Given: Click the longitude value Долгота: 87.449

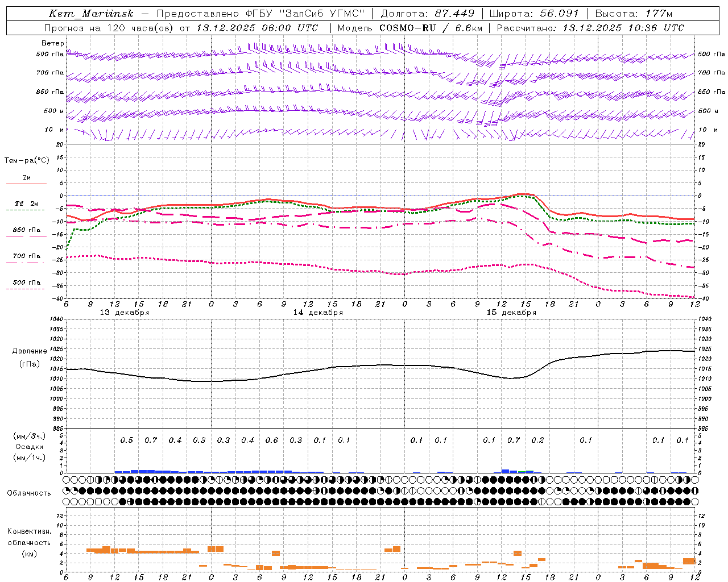Looking at the screenshot, I should 428,14.
